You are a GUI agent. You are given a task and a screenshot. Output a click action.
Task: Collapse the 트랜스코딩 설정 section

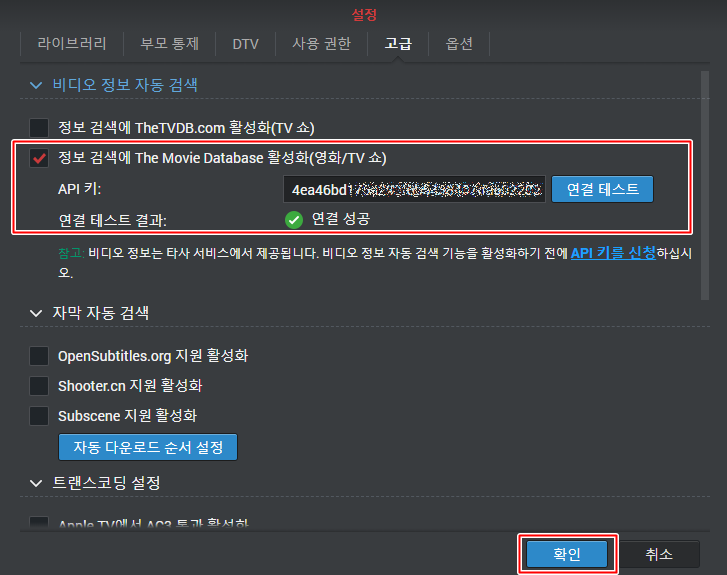tap(36, 483)
